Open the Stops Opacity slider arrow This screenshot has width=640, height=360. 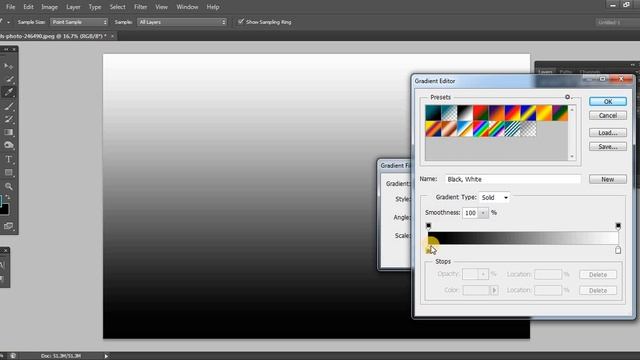483,274
